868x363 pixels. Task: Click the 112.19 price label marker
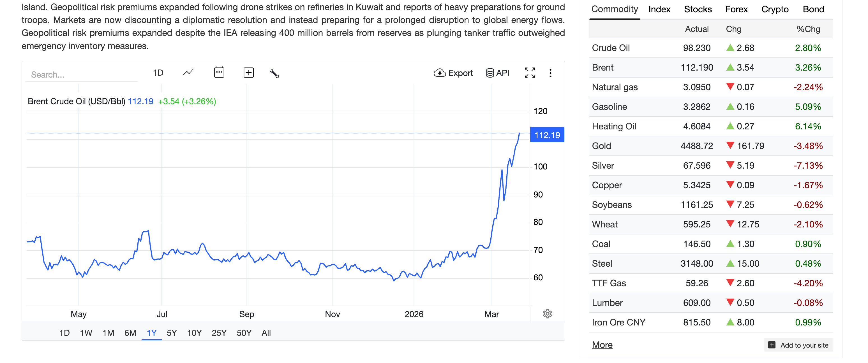point(546,135)
